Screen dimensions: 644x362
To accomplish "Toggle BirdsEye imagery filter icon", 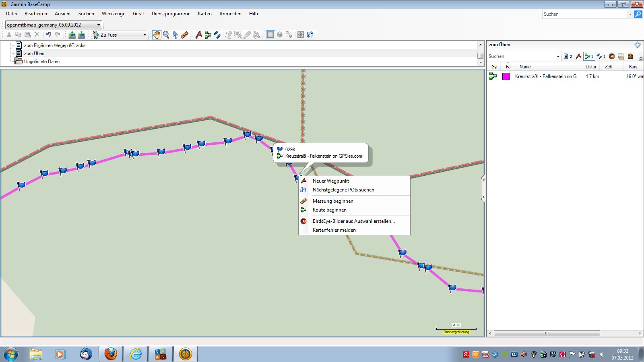I will (612, 56).
